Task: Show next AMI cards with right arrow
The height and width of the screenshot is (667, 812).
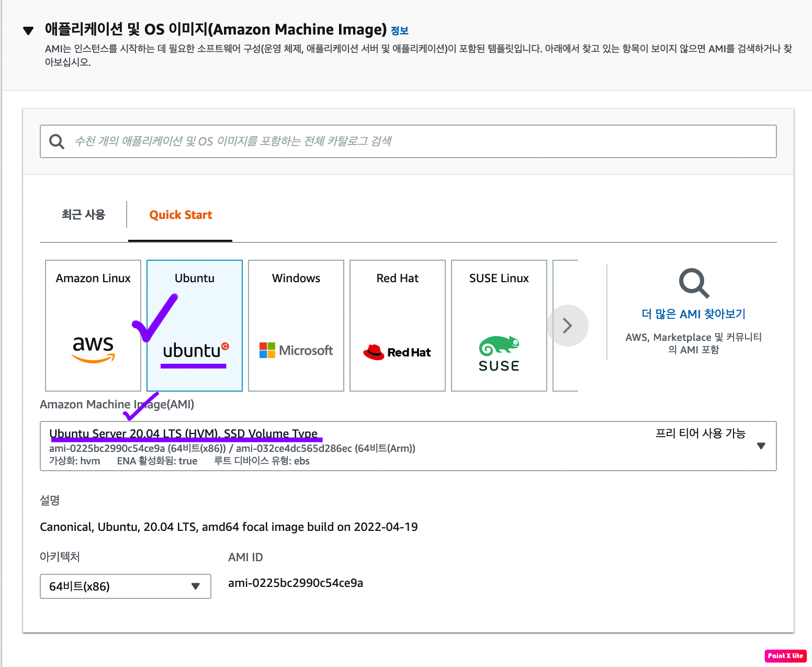Action: 568,326
